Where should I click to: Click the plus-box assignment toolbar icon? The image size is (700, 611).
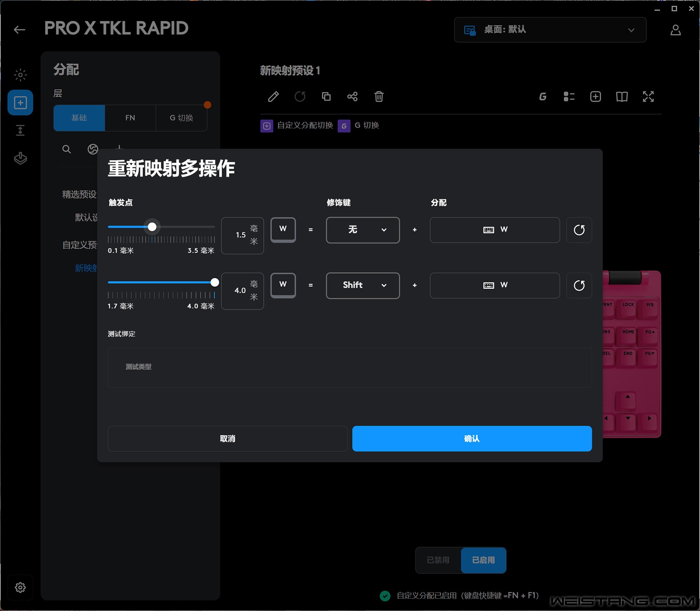[x=595, y=97]
